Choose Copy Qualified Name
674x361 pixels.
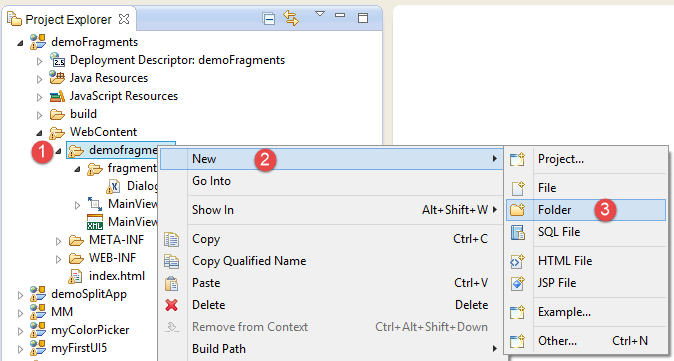(331, 261)
